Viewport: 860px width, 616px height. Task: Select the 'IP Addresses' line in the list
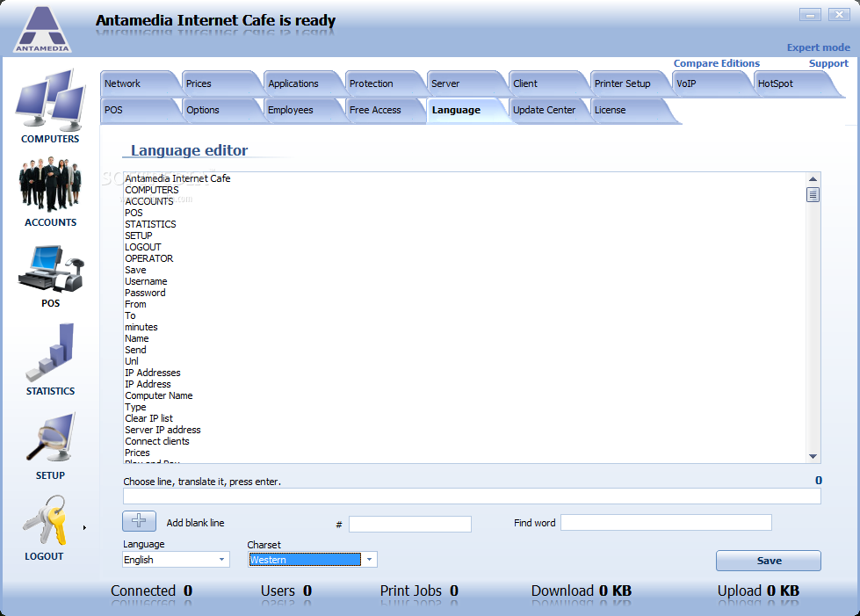[153, 373]
